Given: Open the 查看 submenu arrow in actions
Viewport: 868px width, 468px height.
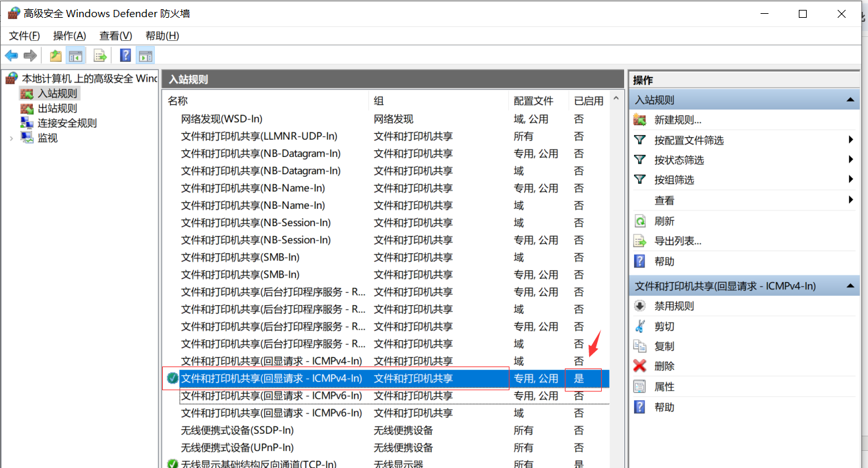Looking at the screenshot, I should [851, 200].
